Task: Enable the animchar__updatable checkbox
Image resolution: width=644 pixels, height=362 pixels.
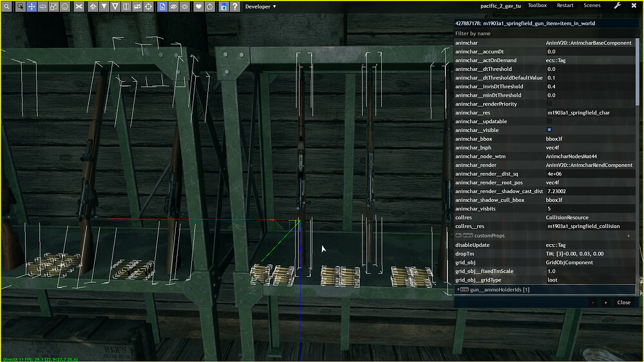Action: (549, 121)
